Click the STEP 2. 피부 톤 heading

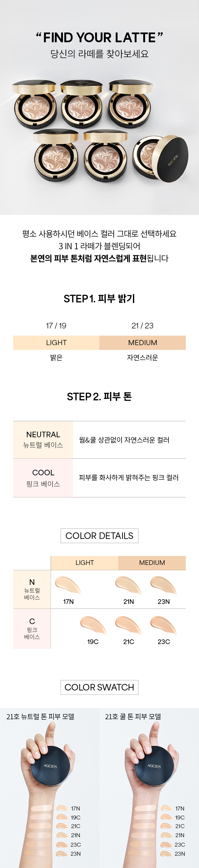(99, 397)
